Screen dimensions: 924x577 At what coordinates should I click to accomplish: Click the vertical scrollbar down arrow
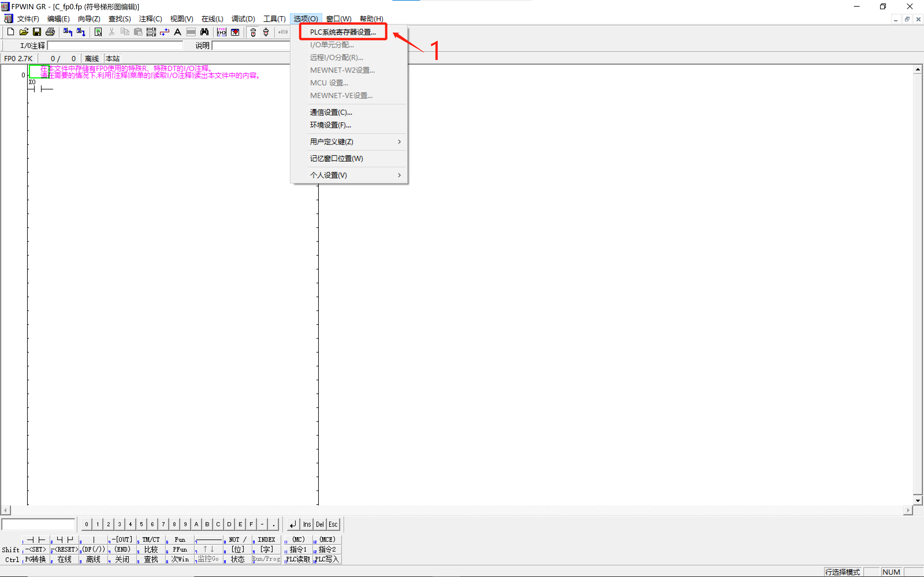click(918, 500)
